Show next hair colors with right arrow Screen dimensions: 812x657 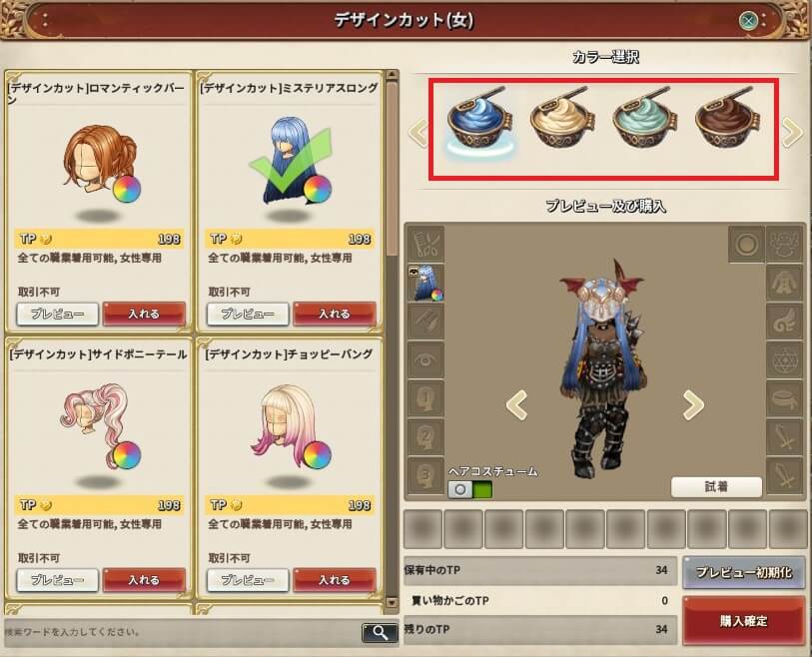point(792,132)
